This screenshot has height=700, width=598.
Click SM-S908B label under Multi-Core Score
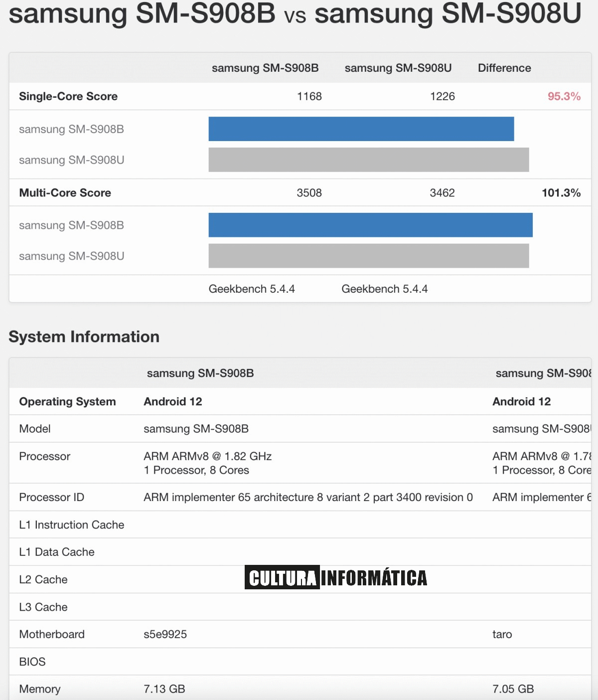(71, 225)
